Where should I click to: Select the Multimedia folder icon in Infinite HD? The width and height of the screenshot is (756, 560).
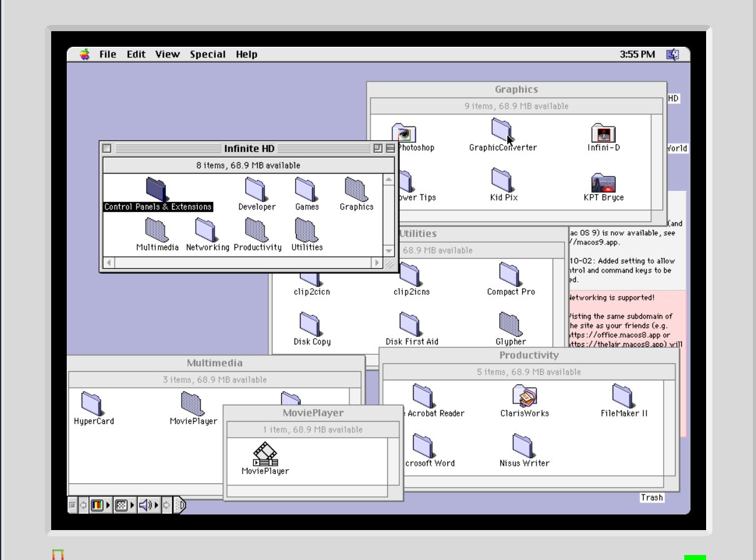pos(157,229)
